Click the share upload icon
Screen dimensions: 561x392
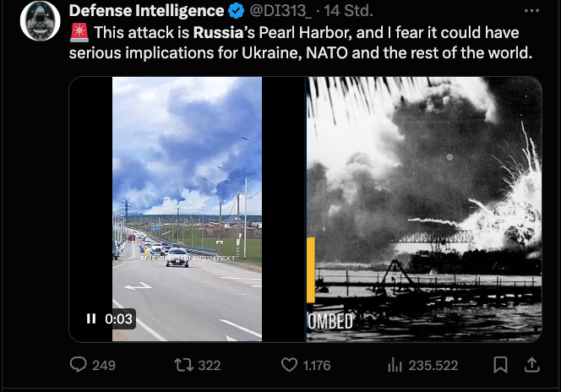532,365
